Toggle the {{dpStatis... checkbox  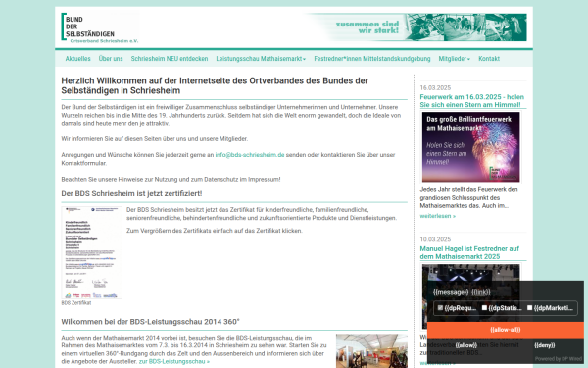(484, 307)
